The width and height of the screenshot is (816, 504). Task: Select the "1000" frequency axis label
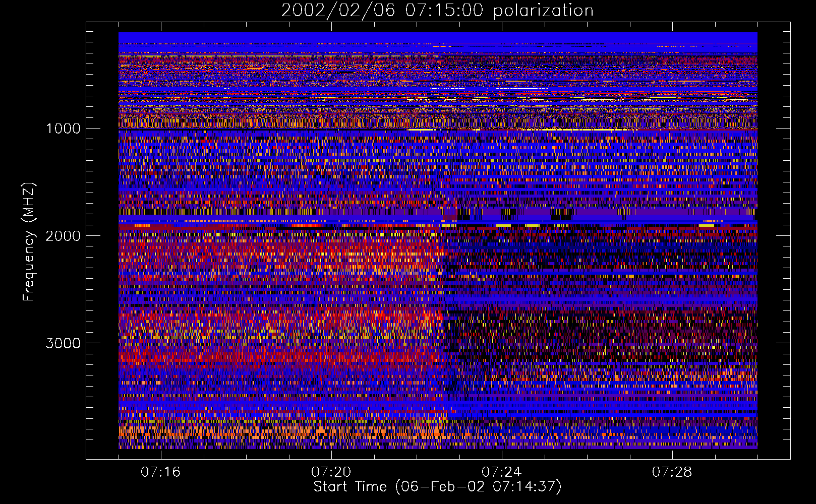pos(63,129)
